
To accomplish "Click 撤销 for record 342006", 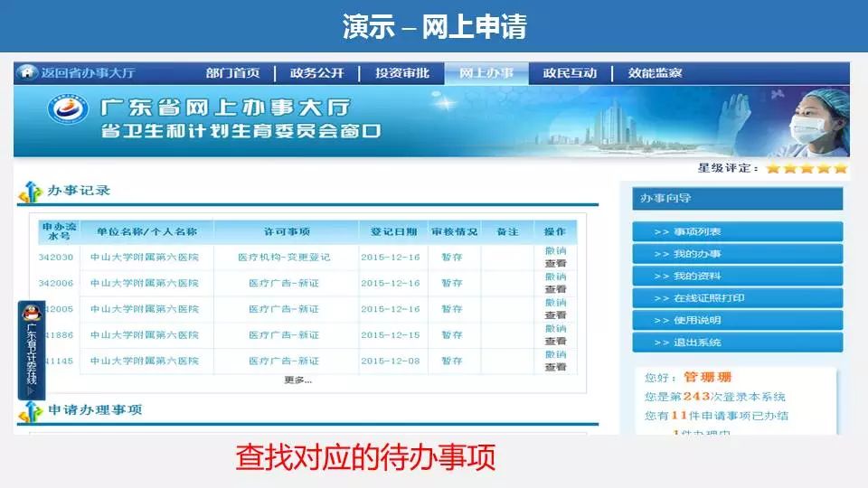I will (x=555, y=277).
